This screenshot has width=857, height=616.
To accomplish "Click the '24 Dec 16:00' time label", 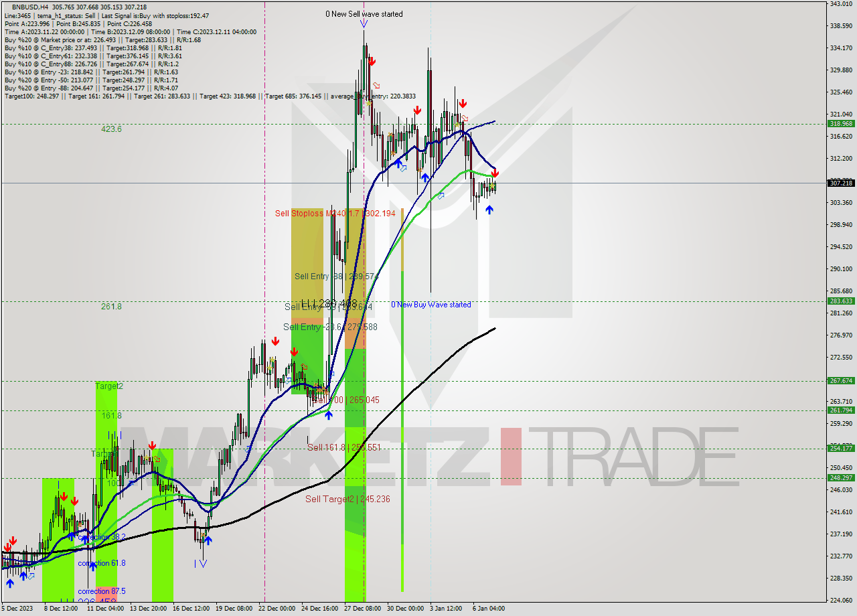I will pyautogui.click(x=319, y=609).
